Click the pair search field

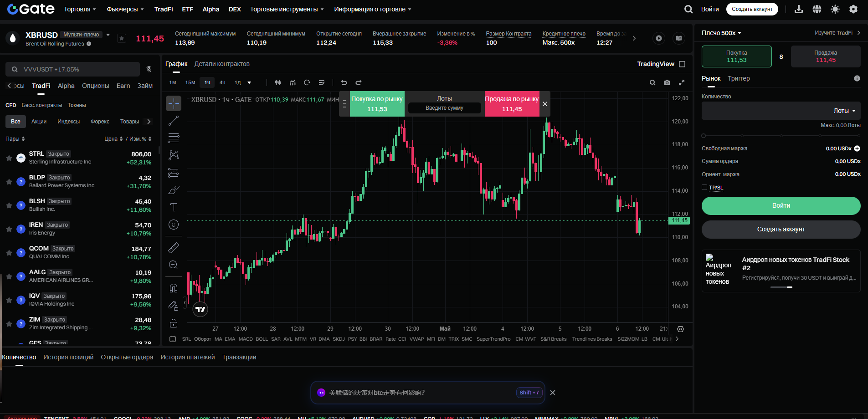pyautogui.click(x=72, y=69)
